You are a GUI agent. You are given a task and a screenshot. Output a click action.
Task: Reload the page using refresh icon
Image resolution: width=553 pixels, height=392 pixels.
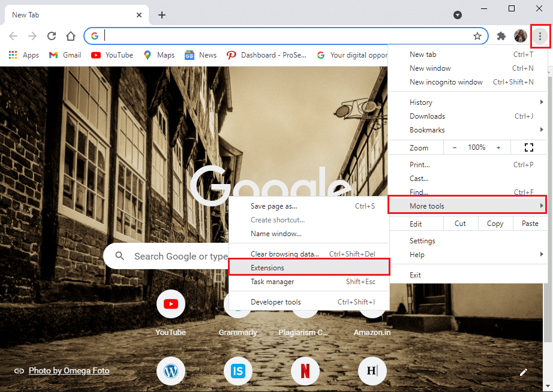click(x=52, y=36)
